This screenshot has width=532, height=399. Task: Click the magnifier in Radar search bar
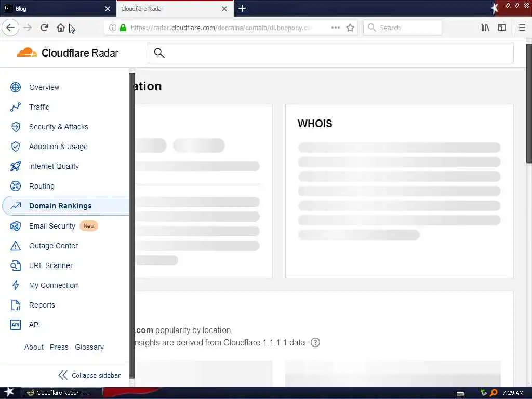pyautogui.click(x=159, y=53)
